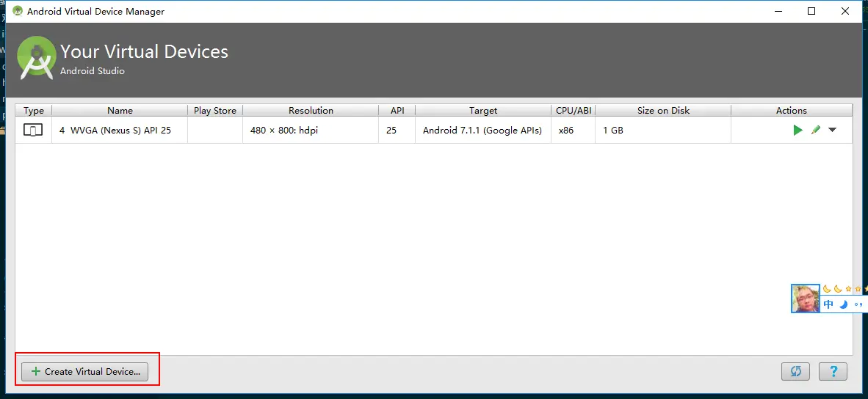Screen dimensions: 868x399
Task: Open help with the question mark button
Action: coord(833,371)
